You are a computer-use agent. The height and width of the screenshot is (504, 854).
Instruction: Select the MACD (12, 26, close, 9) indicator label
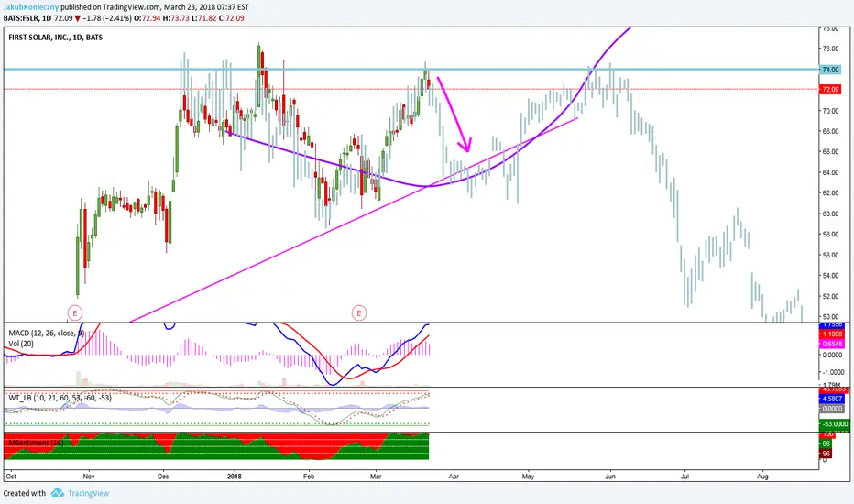(46, 334)
